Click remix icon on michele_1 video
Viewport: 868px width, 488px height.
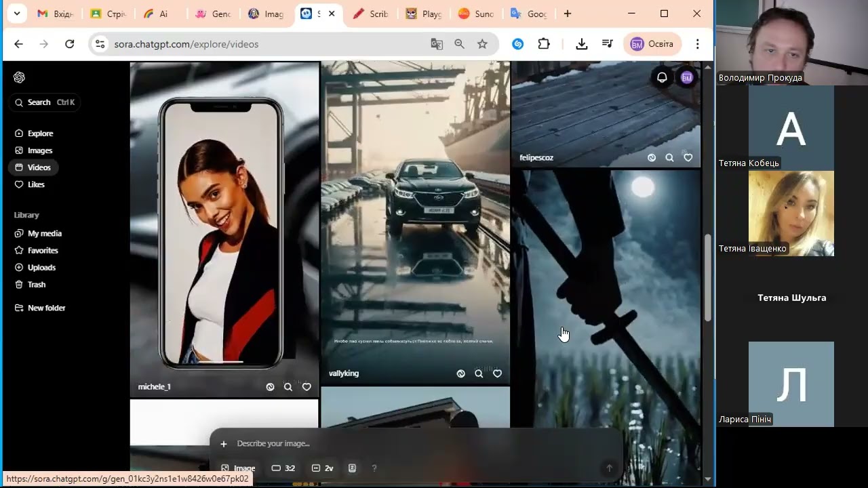point(270,387)
